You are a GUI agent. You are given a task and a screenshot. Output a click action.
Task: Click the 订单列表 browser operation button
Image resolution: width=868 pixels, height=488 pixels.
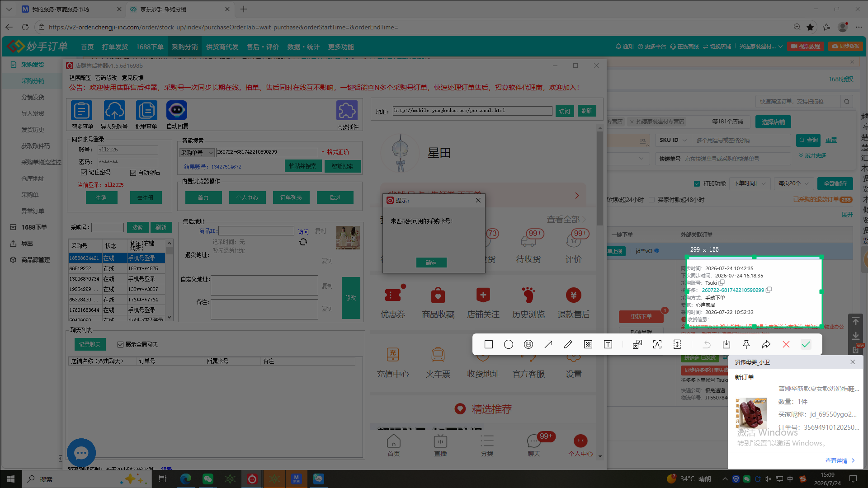point(291,197)
